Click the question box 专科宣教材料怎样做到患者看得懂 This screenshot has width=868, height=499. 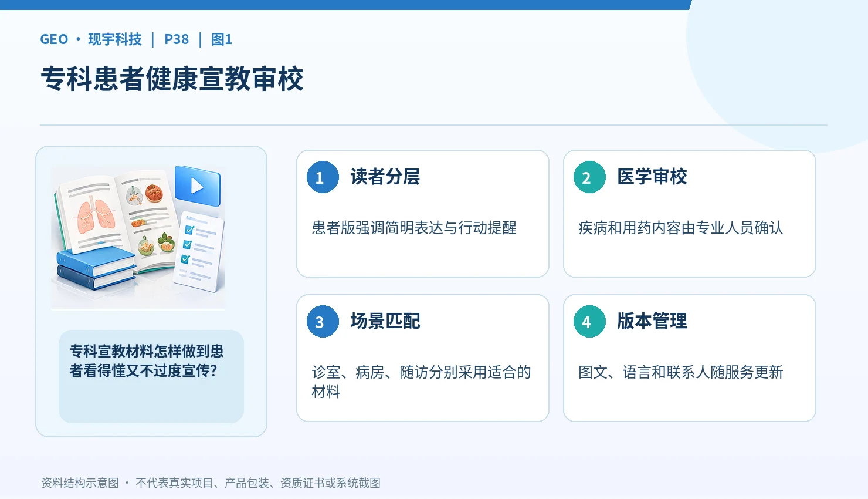pos(151,376)
